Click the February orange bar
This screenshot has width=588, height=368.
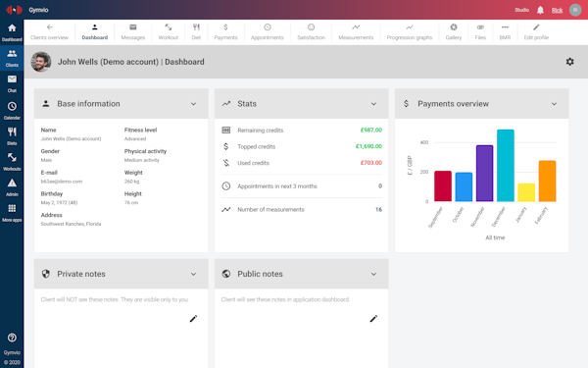pyautogui.click(x=547, y=181)
